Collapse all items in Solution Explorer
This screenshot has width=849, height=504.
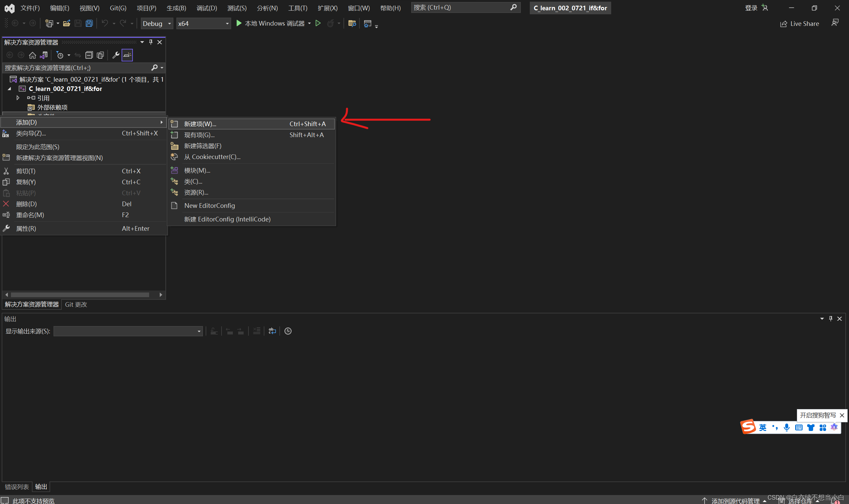click(x=89, y=55)
